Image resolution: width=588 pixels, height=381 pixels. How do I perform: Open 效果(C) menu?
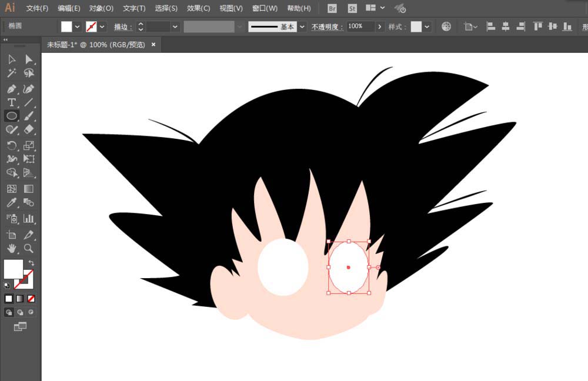[198, 8]
